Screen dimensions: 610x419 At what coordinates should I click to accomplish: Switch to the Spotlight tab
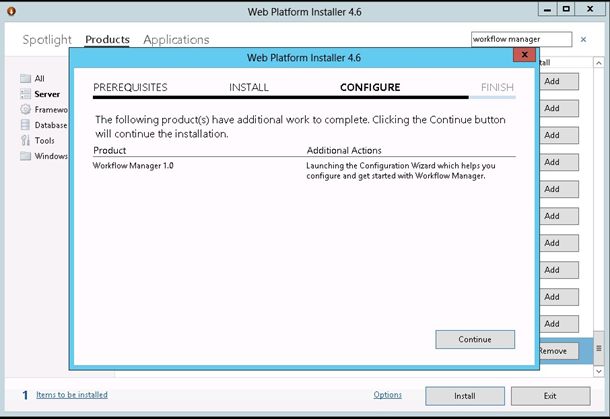pyautogui.click(x=47, y=39)
